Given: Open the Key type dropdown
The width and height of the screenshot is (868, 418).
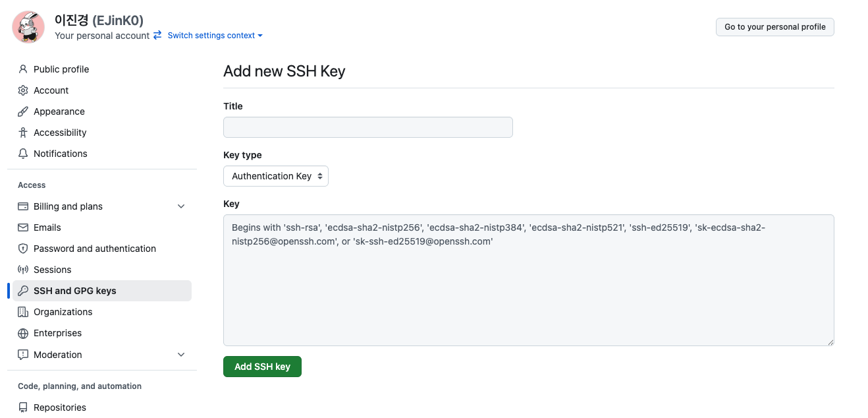Looking at the screenshot, I should tap(276, 176).
